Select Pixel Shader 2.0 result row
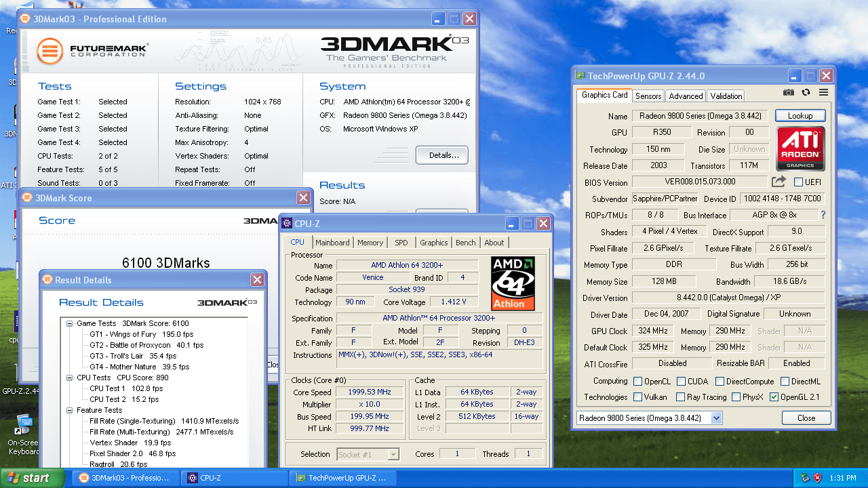868x488 pixels. (x=133, y=453)
